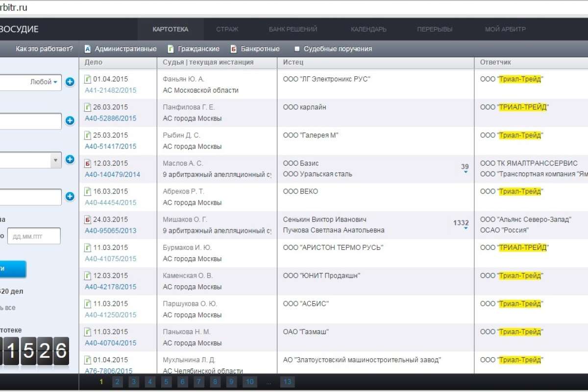Screen dimensions: 588x392
Task: Expand the 39 plaintiffs list
Action: 465,168
